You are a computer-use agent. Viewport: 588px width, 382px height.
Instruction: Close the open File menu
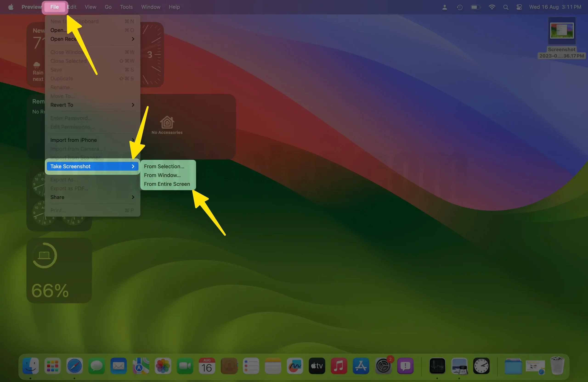55,7
